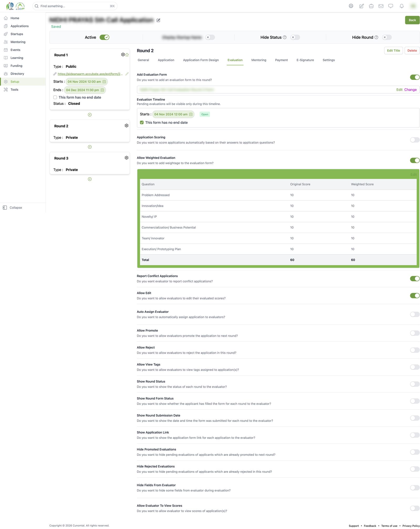The image size is (420, 529).
Task: Enable Auto Assign Evaluator toggle
Action: pos(415,314)
